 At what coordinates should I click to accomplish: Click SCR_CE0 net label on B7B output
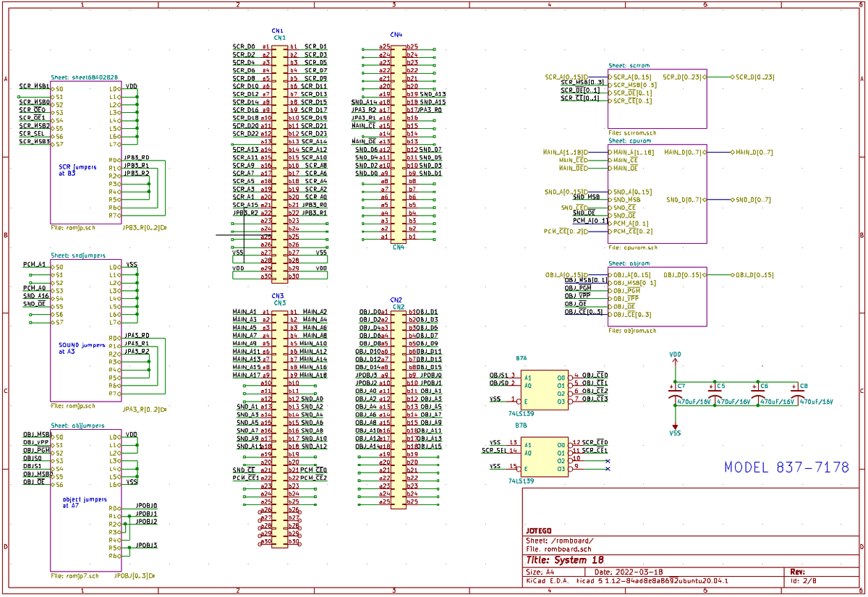coord(595,442)
